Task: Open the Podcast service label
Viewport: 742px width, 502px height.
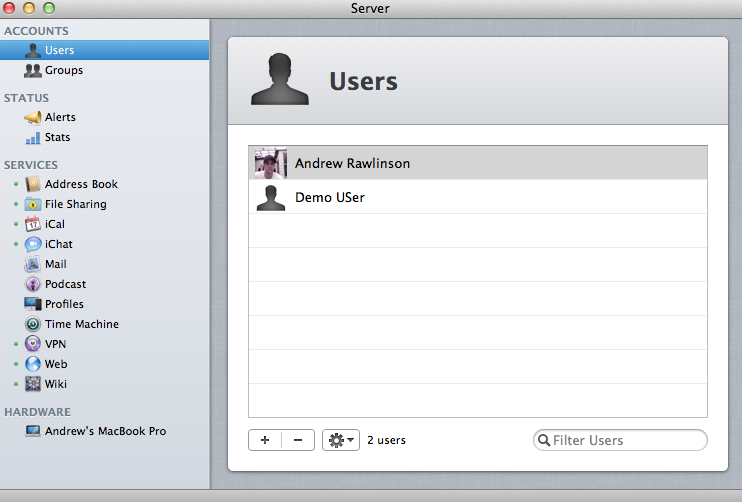Action: point(65,284)
